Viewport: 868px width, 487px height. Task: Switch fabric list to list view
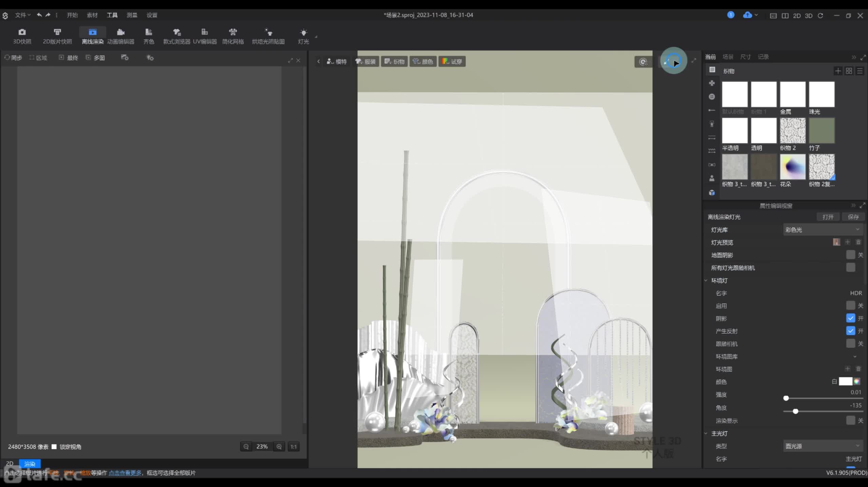coord(860,71)
